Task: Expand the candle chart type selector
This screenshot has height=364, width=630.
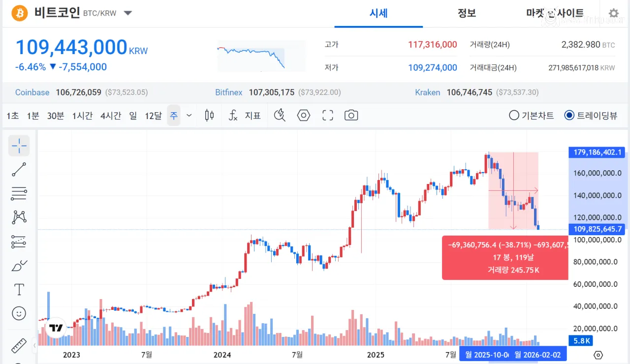Action: (x=209, y=115)
